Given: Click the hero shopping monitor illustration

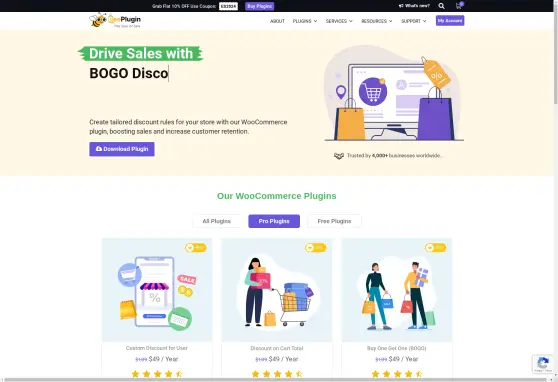Looking at the screenshot, I should 394,94.
